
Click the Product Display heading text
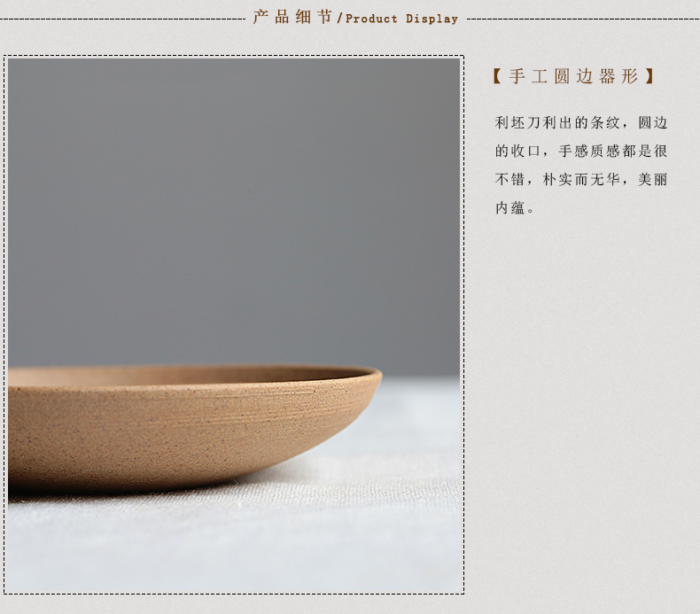[401, 19]
